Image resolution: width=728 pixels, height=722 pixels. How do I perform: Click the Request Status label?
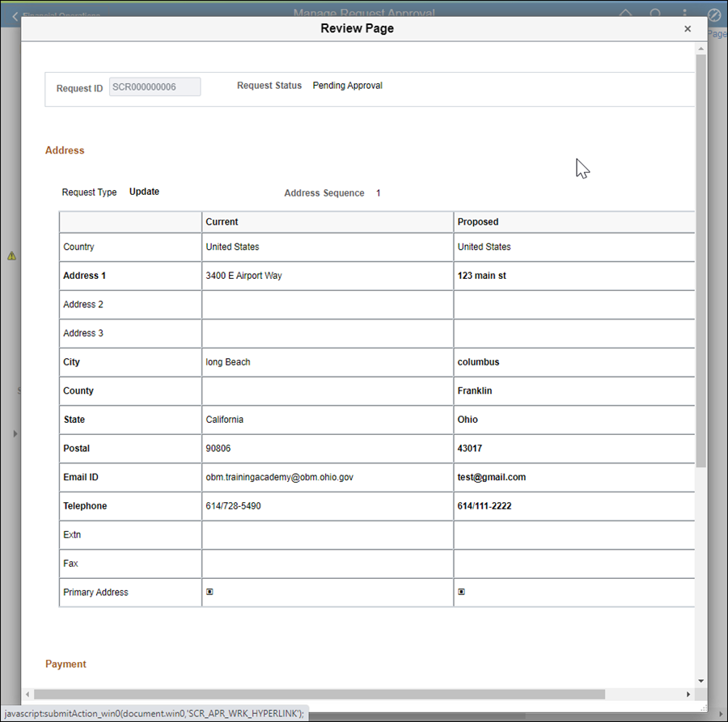[269, 86]
